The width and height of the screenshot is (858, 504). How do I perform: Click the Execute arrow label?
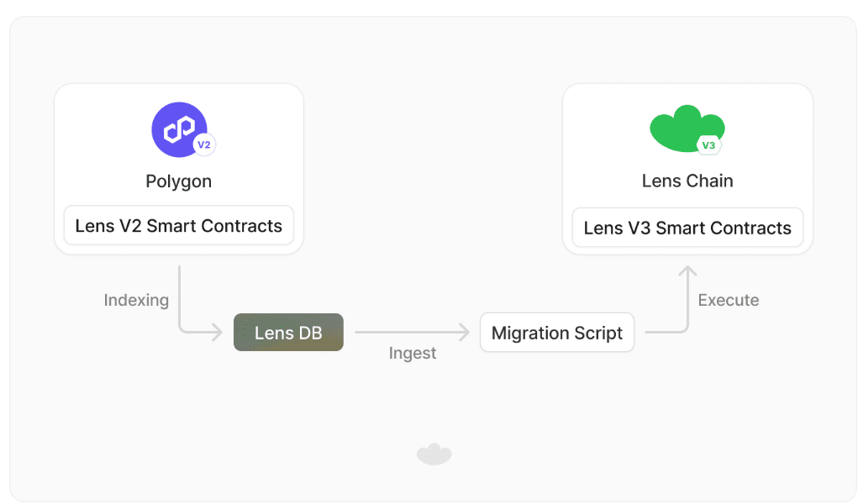tap(729, 300)
